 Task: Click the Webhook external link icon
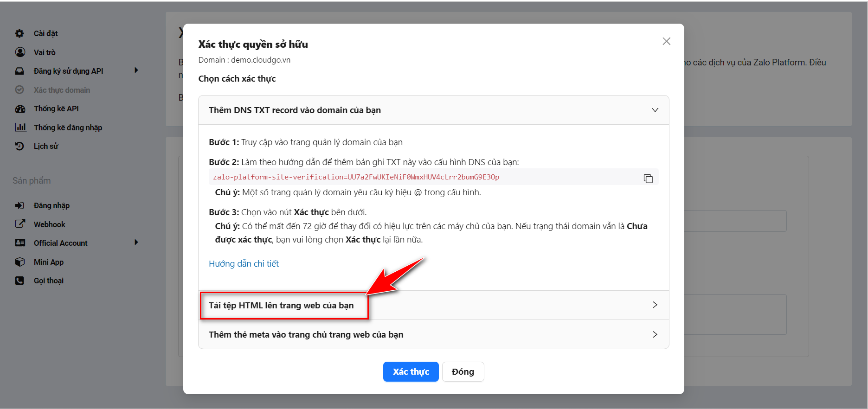(x=20, y=224)
